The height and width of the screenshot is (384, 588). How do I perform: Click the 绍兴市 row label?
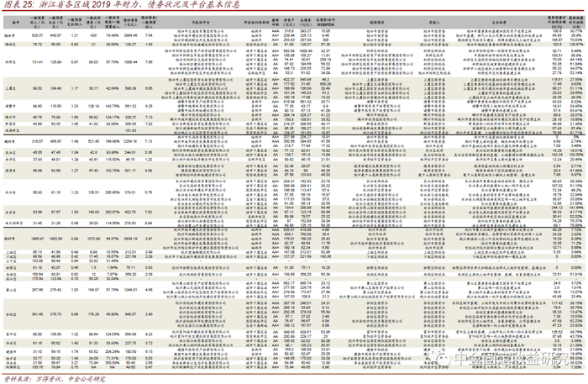(x=10, y=35)
